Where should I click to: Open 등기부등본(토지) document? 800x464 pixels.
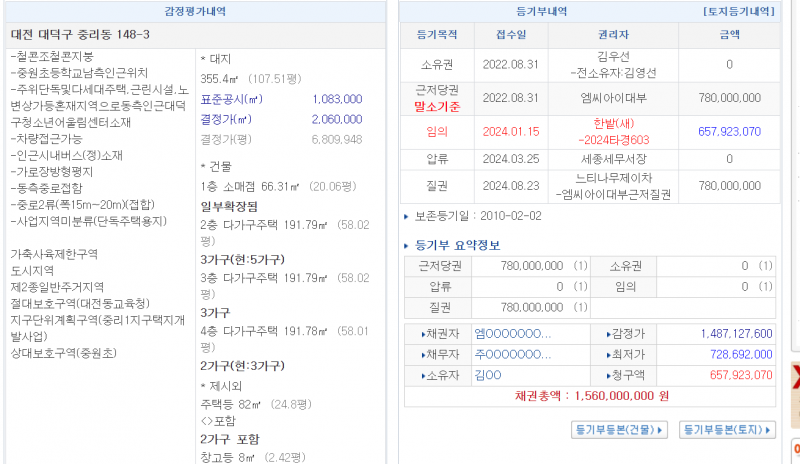click(727, 430)
